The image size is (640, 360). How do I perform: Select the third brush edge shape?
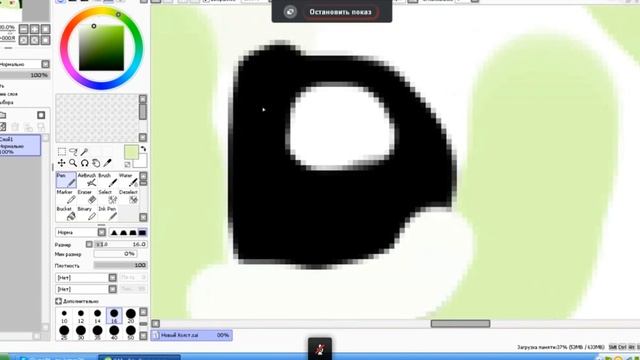(x=133, y=233)
